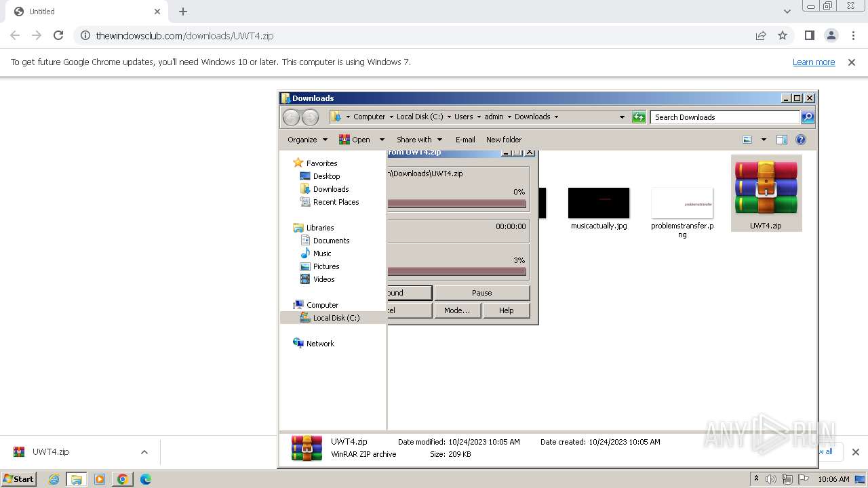Click the 0% file progress bar

pyautogui.click(x=457, y=203)
